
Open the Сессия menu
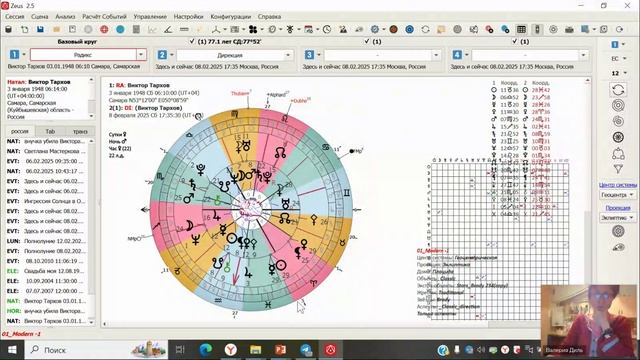[x=15, y=17]
